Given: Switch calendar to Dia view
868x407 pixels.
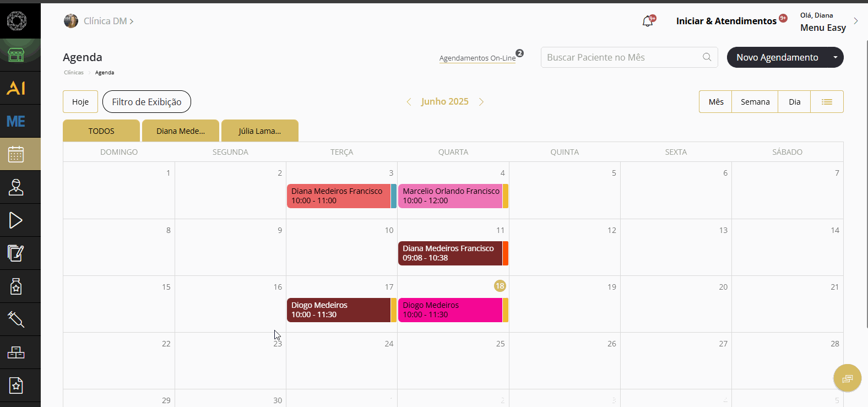Looking at the screenshot, I should pyautogui.click(x=794, y=102).
